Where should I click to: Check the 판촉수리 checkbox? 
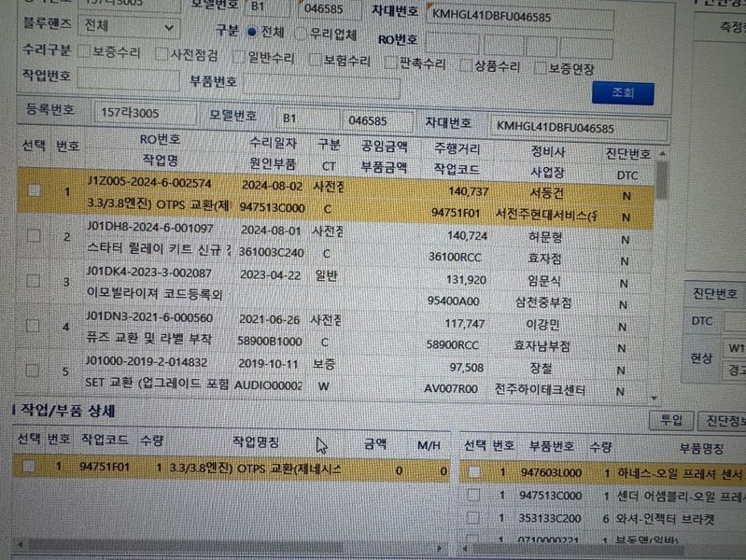point(390,63)
